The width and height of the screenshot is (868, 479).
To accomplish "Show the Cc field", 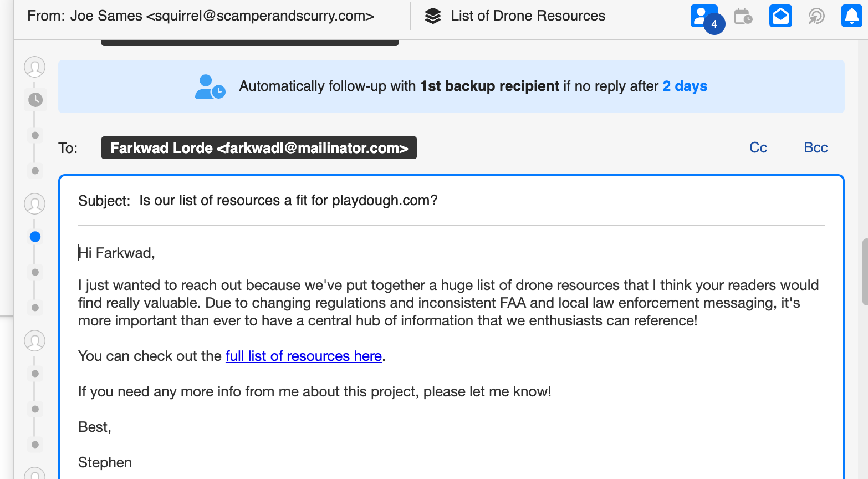I will [x=758, y=148].
